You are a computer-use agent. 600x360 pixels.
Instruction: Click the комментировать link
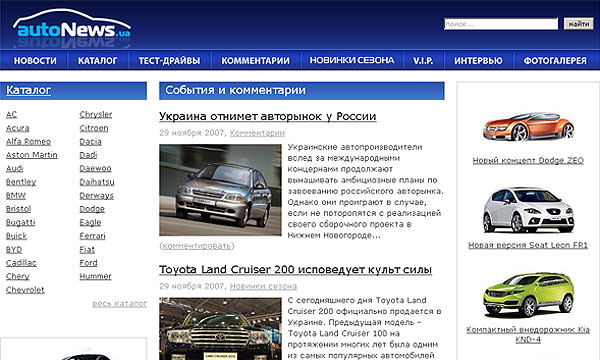[x=197, y=246]
